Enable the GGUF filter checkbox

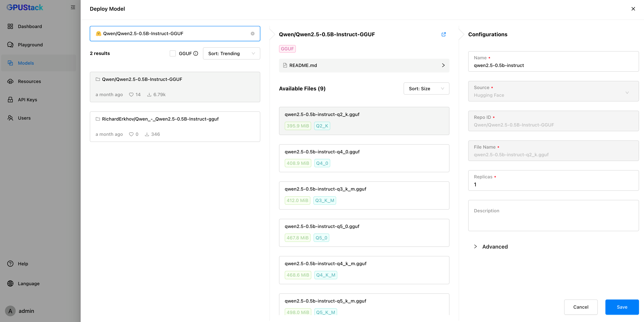click(x=173, y=53)
